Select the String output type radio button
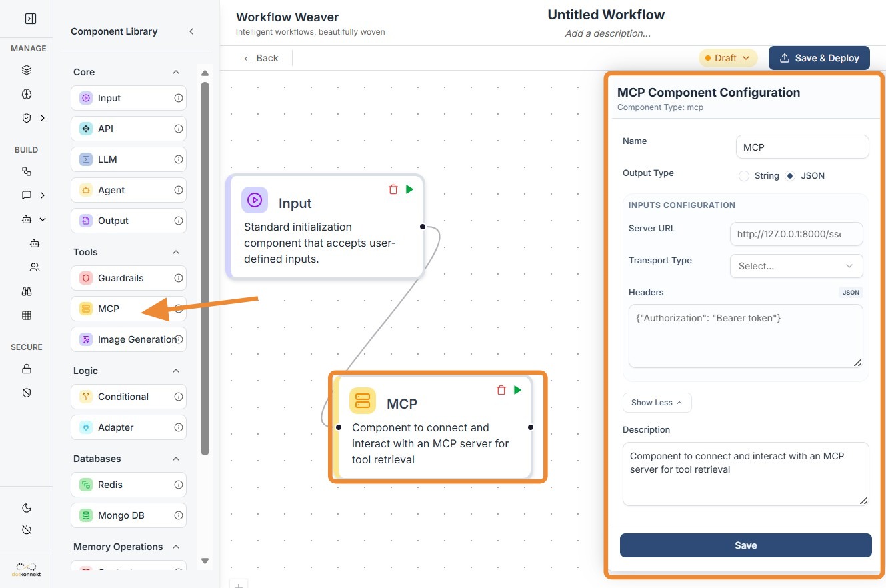 pos(744,176)
